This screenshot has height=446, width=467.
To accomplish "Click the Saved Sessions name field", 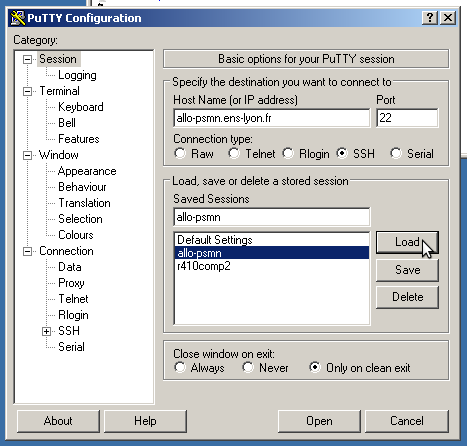I will click(x=272, y=217).
